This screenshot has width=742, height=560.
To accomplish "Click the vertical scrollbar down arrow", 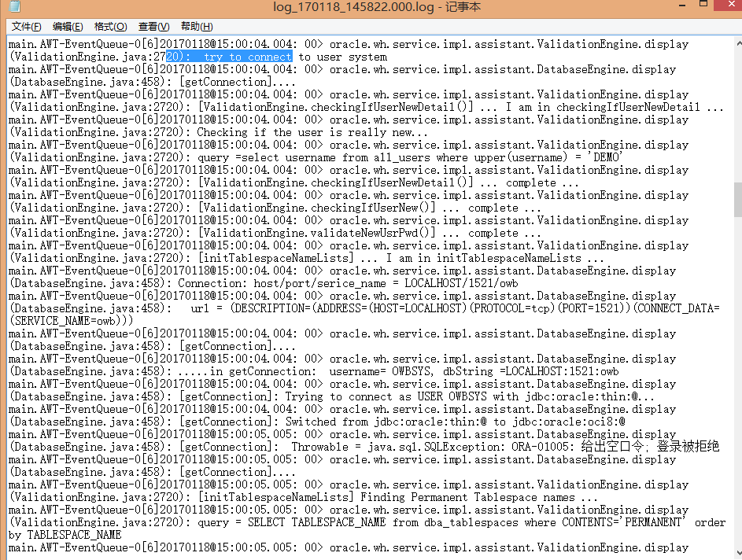I will pos(738,552).
